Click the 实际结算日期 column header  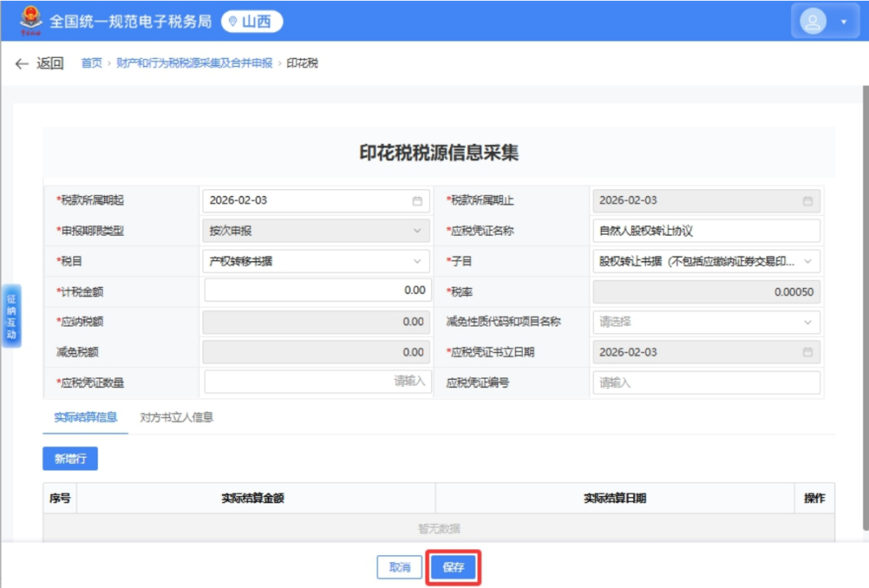(615, 498)
